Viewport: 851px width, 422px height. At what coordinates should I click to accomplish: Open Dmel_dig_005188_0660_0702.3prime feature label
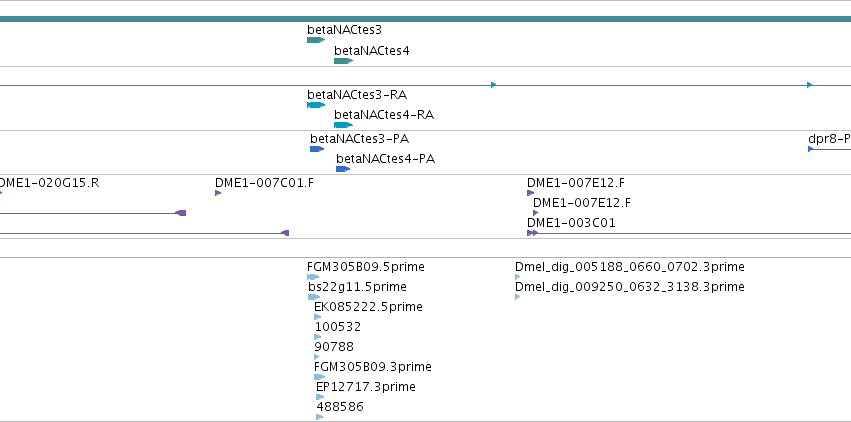pyautogui.click(x=630, y=266)
